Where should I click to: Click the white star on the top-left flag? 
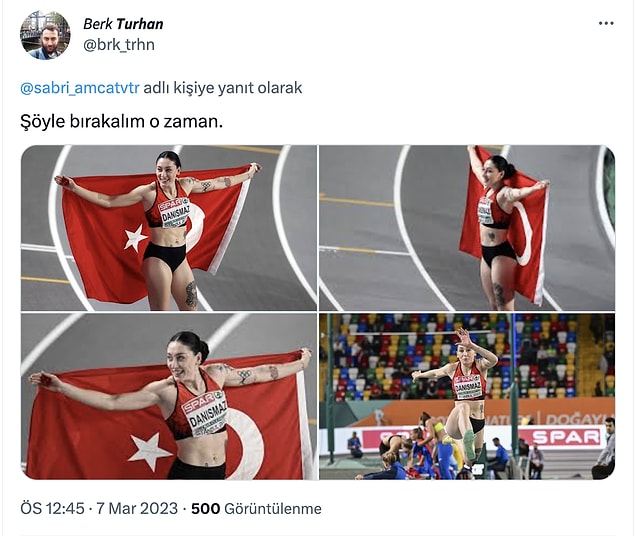135,238
